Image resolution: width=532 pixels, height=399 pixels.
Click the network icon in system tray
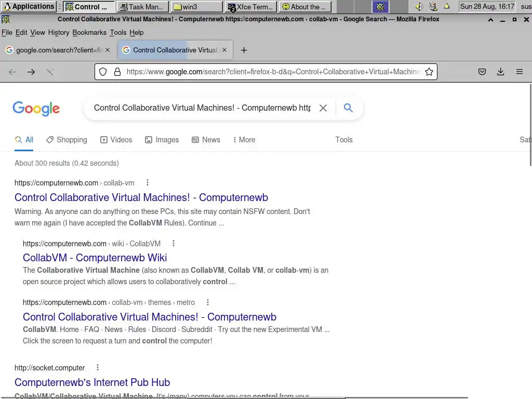pos(433,6)
